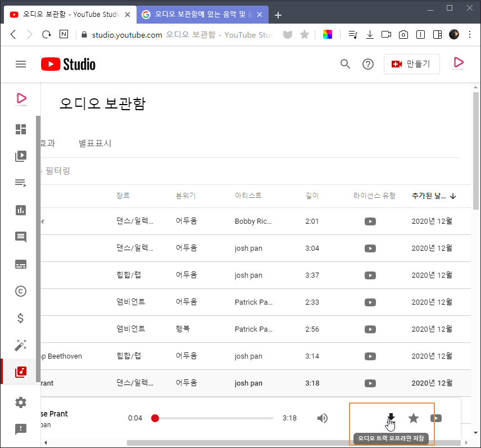Download the playing track for offline
This screenshot has height=448, width=481.
coord(391,417)
